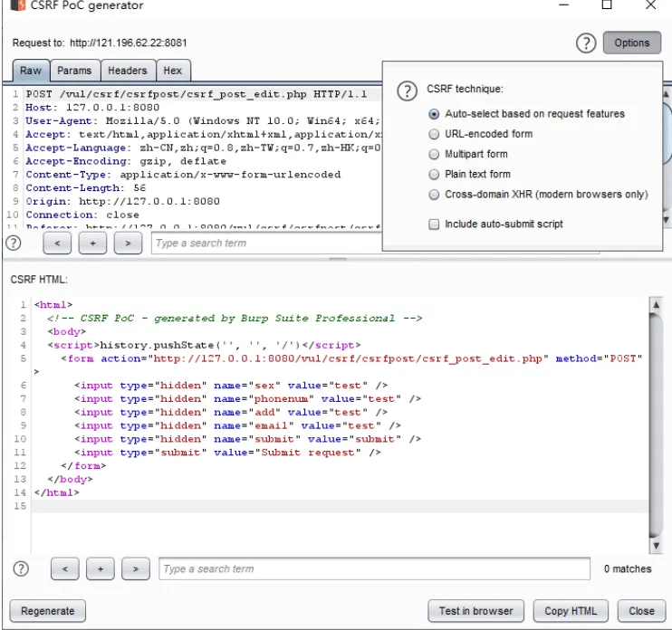The width and height of the screenshot is (672, 630).
Task: Click help icon left of request search bar
Action: click(x=14, y=243)
